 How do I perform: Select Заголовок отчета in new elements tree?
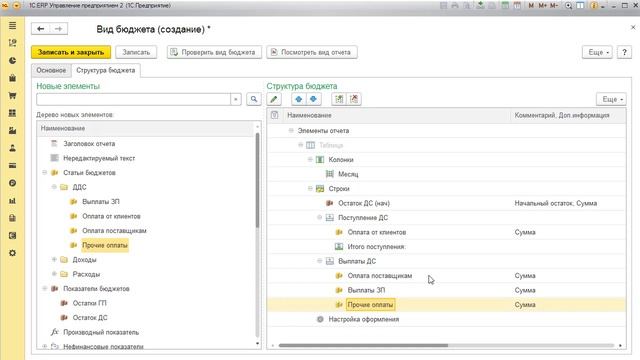[x=89, y=144]
